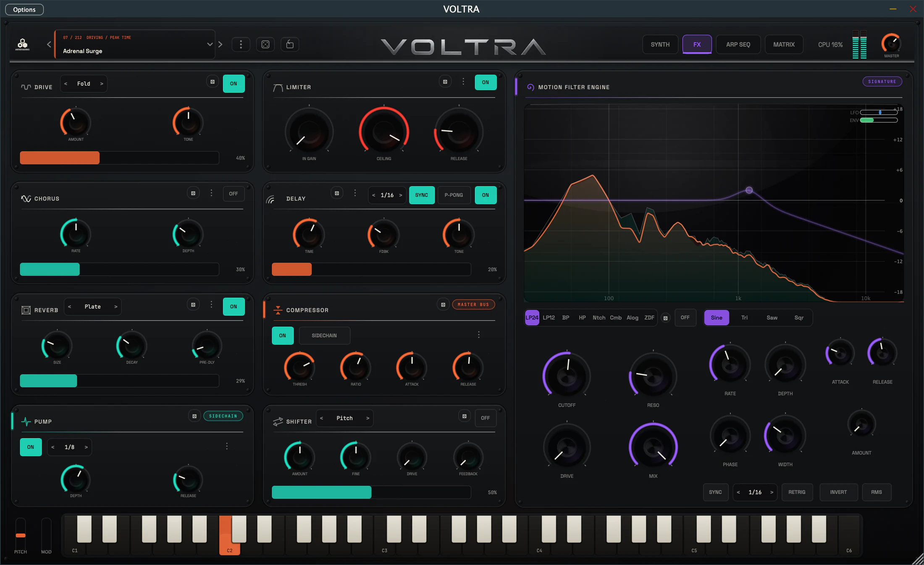Toggle Delay SYNC button

pos(422,195)
